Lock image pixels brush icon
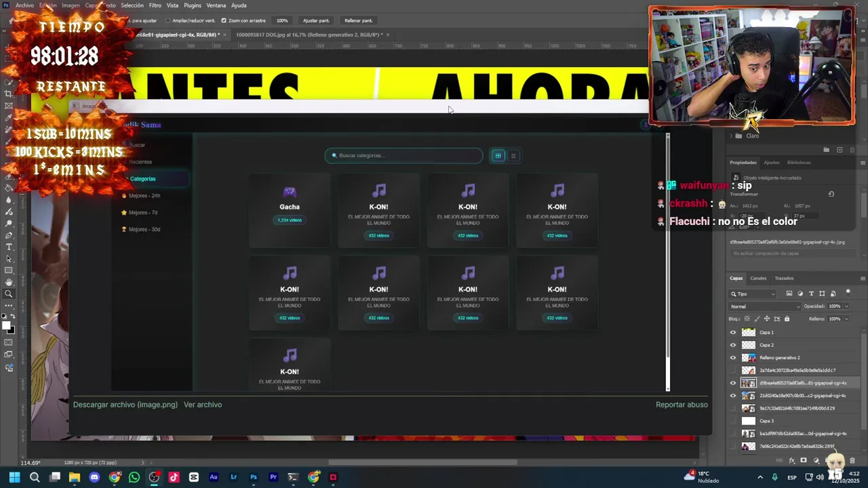This screenshot has width=868, height=488. 757,319
